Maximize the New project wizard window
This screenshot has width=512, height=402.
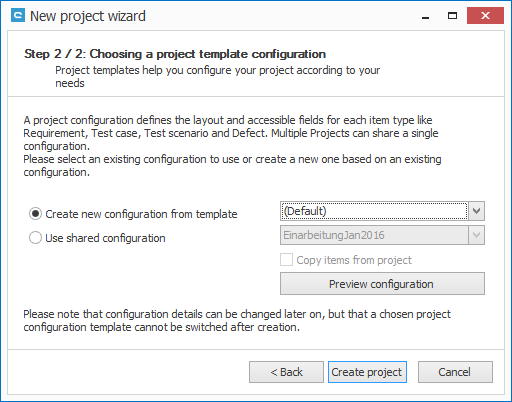pyautogui.click(x=452, y=16)
